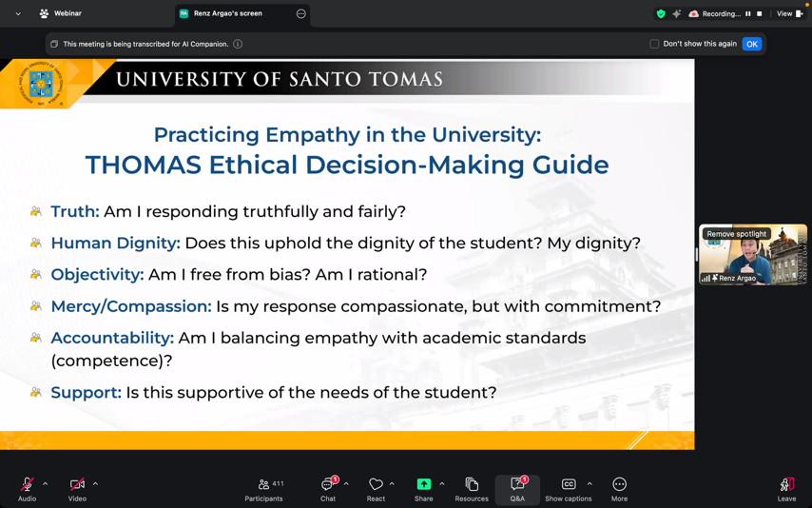Check the Don't show this again box
This screenshot has width=812, height=508.
click(x=654, y=44)
